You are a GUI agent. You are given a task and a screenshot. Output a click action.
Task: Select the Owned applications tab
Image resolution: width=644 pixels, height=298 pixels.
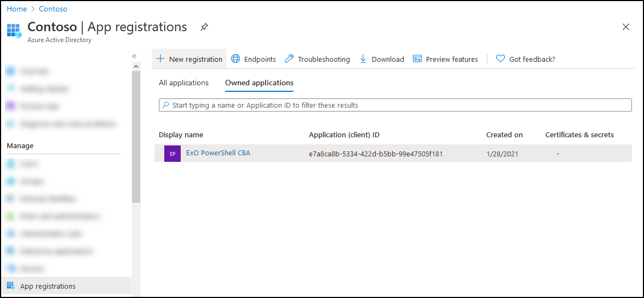coord(259,83)
